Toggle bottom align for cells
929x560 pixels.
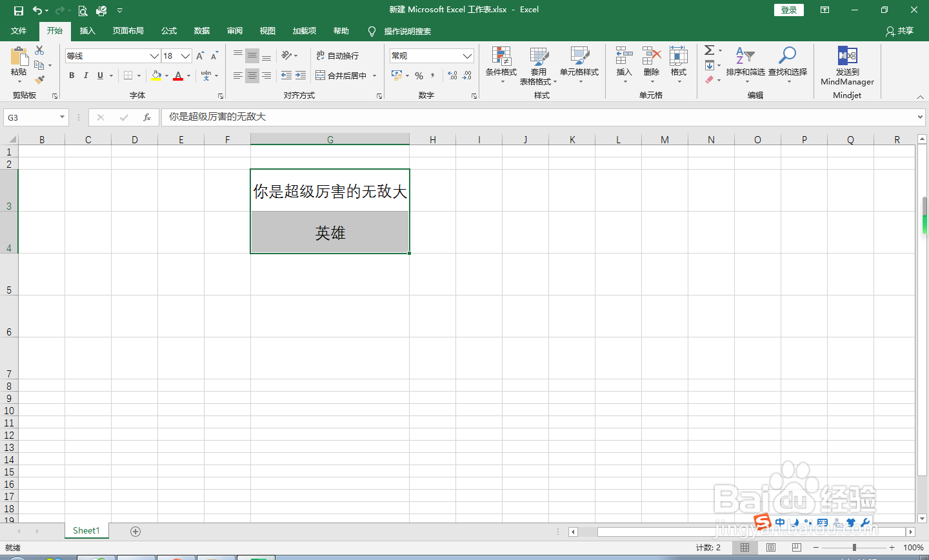266,55
